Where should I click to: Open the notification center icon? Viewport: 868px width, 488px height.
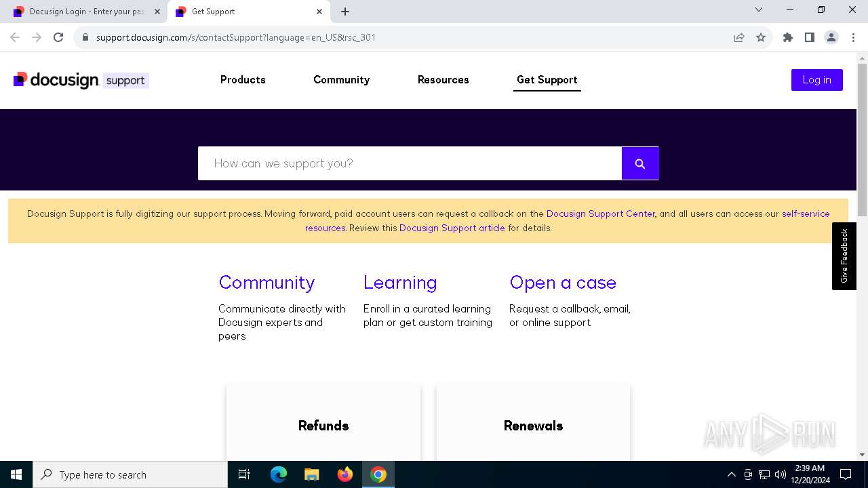(x=846, y=474)
